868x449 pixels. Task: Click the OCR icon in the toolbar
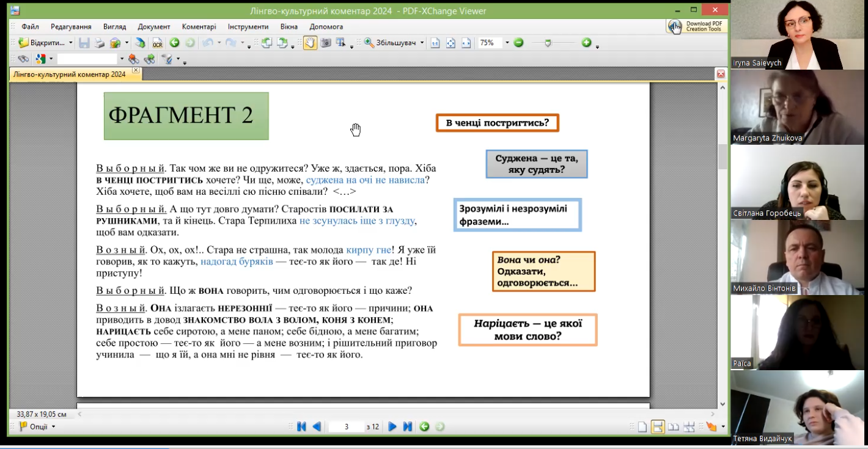point(157,43)
